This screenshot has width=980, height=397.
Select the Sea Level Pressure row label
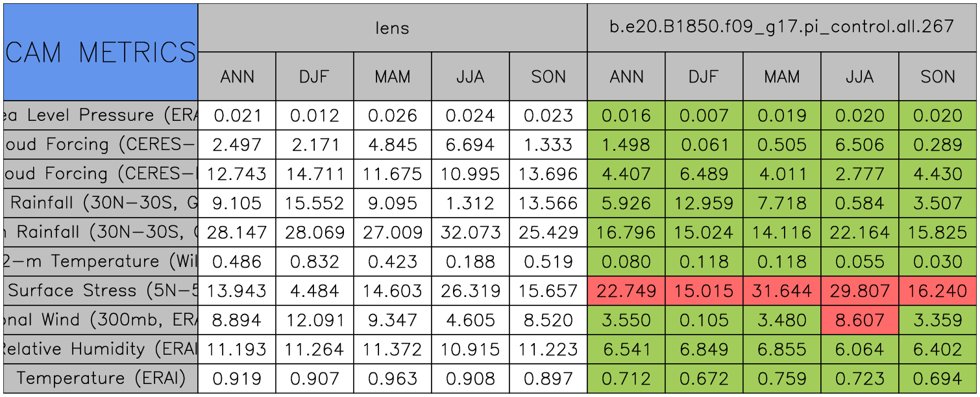coord(101,116)
